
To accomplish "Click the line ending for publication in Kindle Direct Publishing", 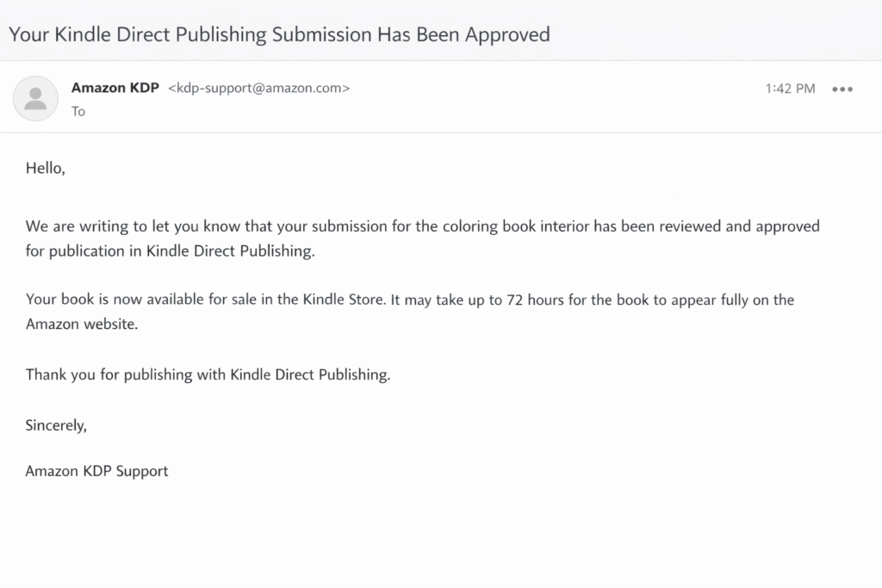I will tap(171, 252).
